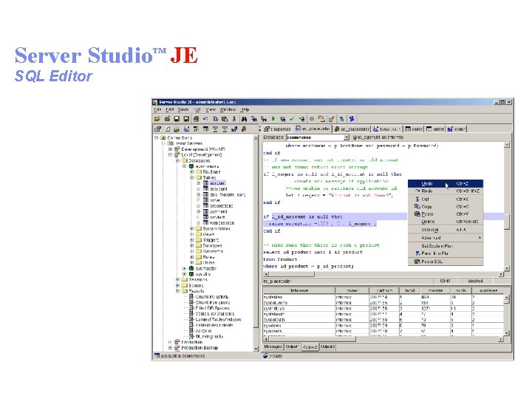Expand the Routines folder node

192,172
